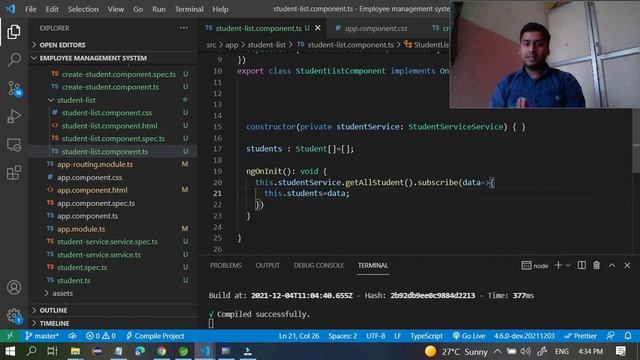Open Source Control view with badge
The image size is (640, 360).
tap(14, 88)
